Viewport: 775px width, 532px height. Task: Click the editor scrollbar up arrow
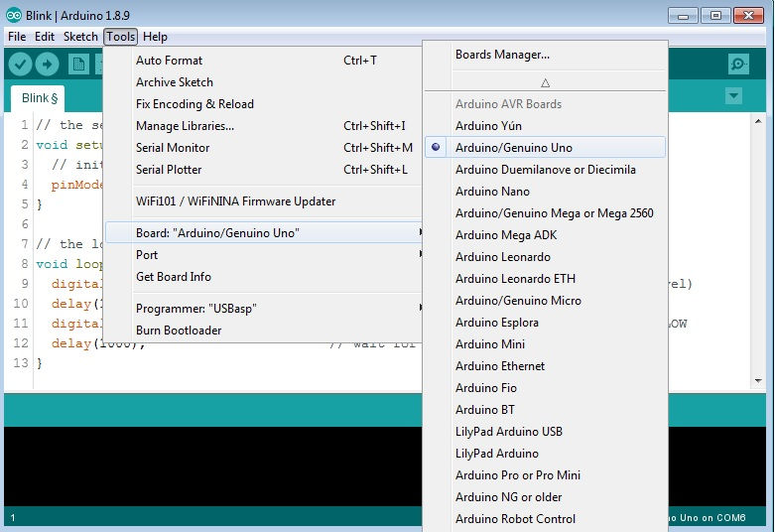tap(758, 121)
